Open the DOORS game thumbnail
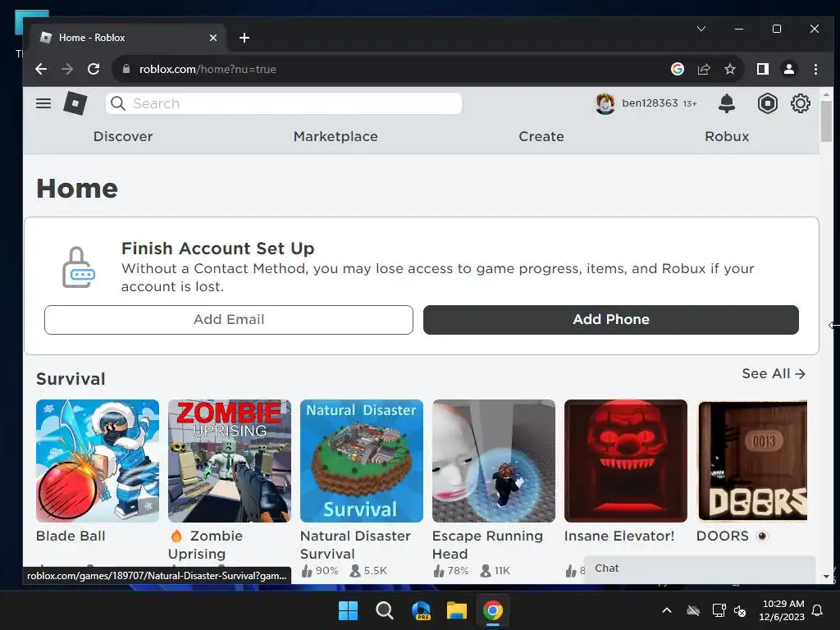The image size is (840, 630). click(751, 461)
